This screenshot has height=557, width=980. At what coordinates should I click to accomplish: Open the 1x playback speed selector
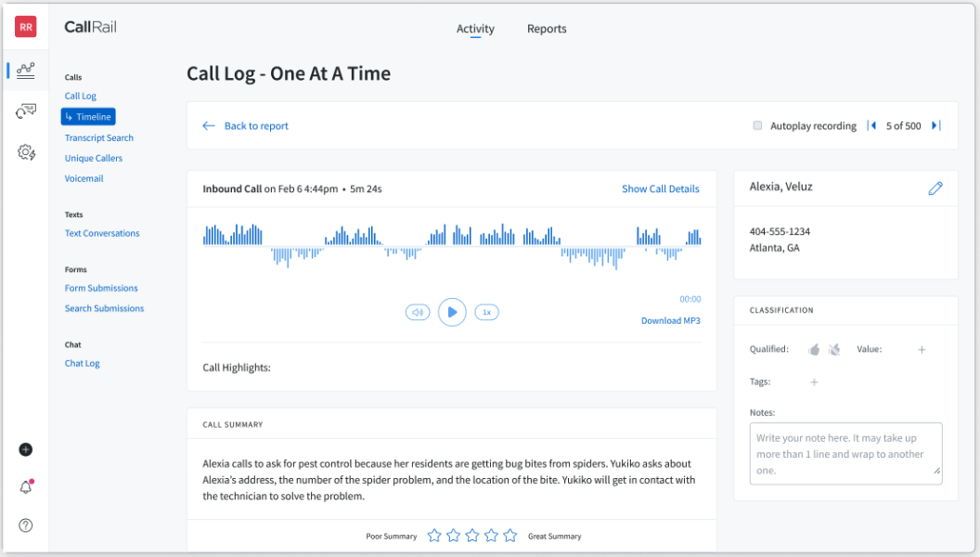point(486,313)
